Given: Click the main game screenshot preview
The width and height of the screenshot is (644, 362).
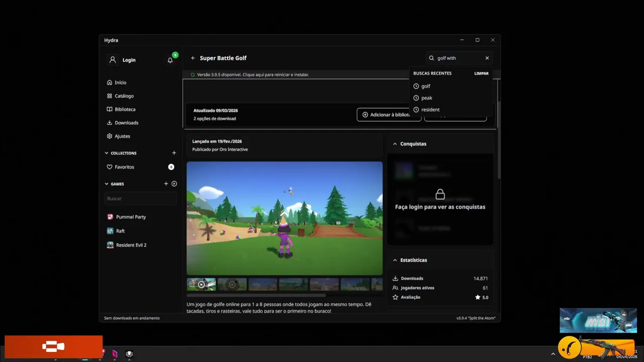Looking at the screenshot, I should click(285, 218).
